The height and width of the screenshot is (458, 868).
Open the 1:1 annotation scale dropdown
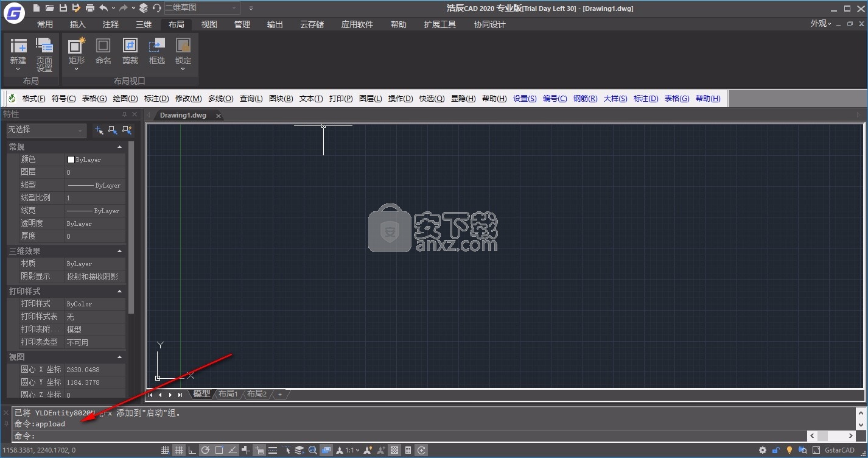pos(353,451)
